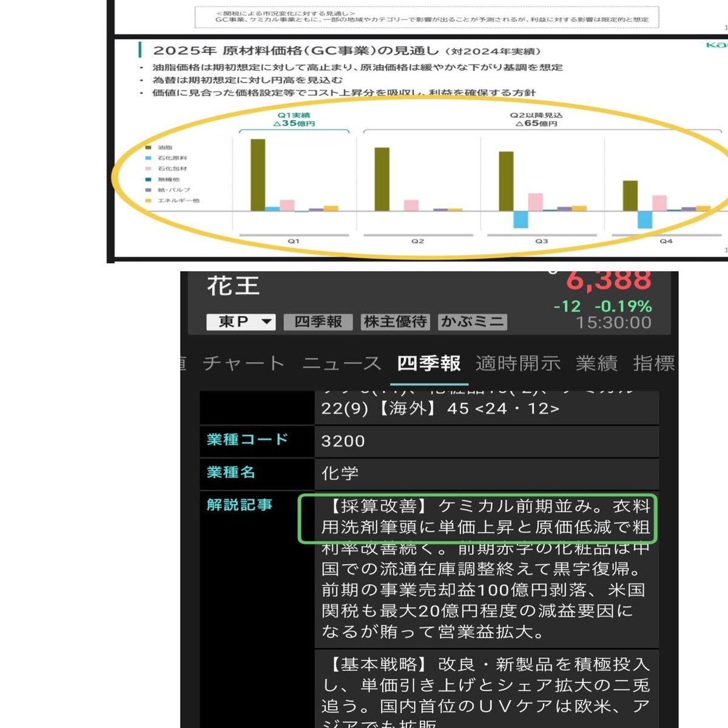This screenshot has width=728, height=728.
Task: Click the 四季報 button under 花王
Action: (x=318, y=322)
